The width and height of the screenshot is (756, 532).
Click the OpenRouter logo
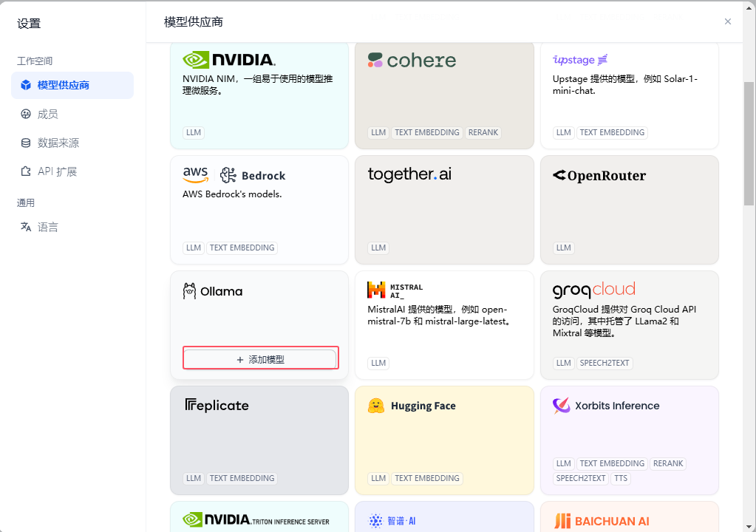(599, 175)
